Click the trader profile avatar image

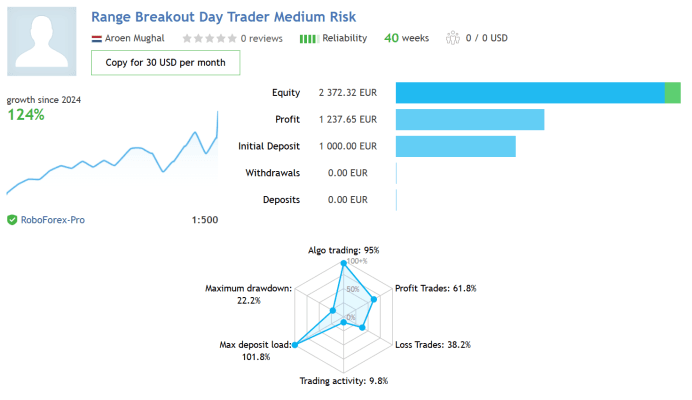[41, 41]
